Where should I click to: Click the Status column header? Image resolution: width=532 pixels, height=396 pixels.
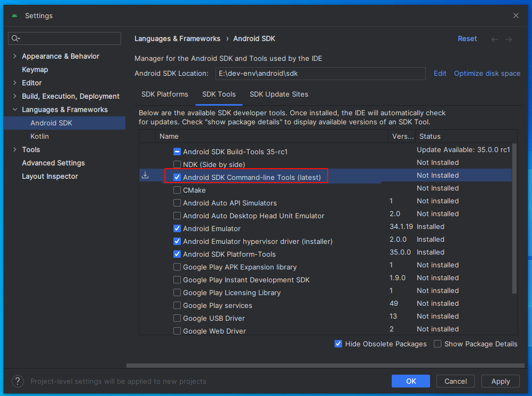pyautogui.click(x=466, y=137)
